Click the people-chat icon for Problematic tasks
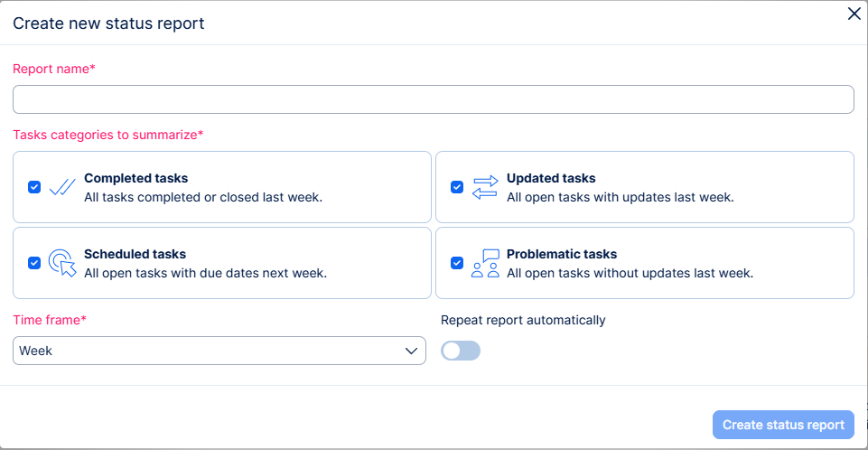This screenshot has width=868, height=450. 484,263
